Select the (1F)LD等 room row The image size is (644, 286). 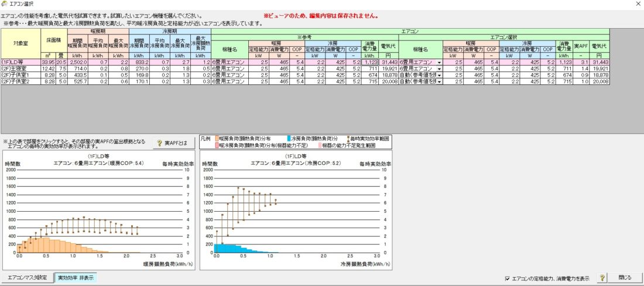[305, 62]
